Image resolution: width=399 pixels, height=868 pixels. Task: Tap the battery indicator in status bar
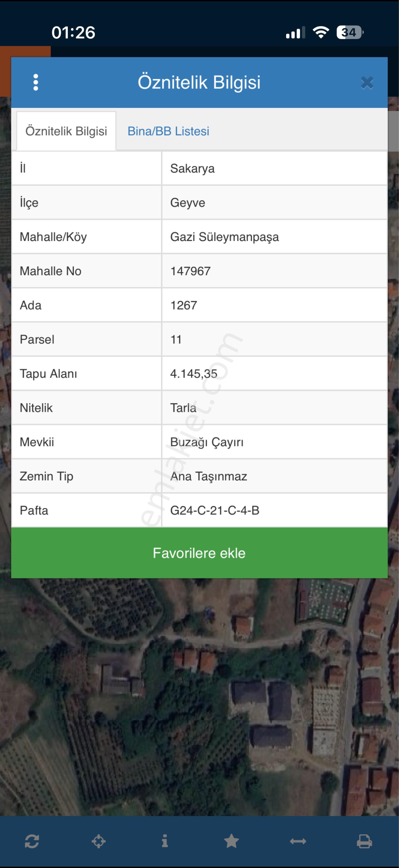[350, 32]
